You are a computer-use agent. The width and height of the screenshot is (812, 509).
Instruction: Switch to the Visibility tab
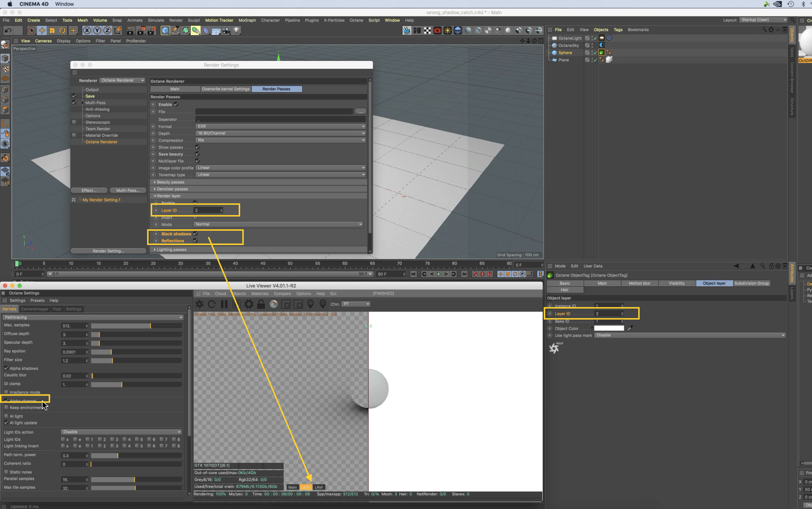coord(676,283)
